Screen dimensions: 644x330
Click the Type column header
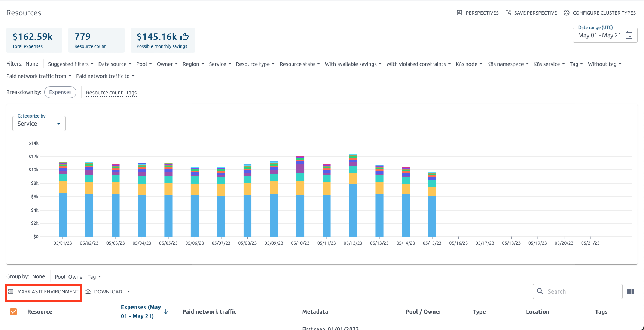(x=479, y=312)
